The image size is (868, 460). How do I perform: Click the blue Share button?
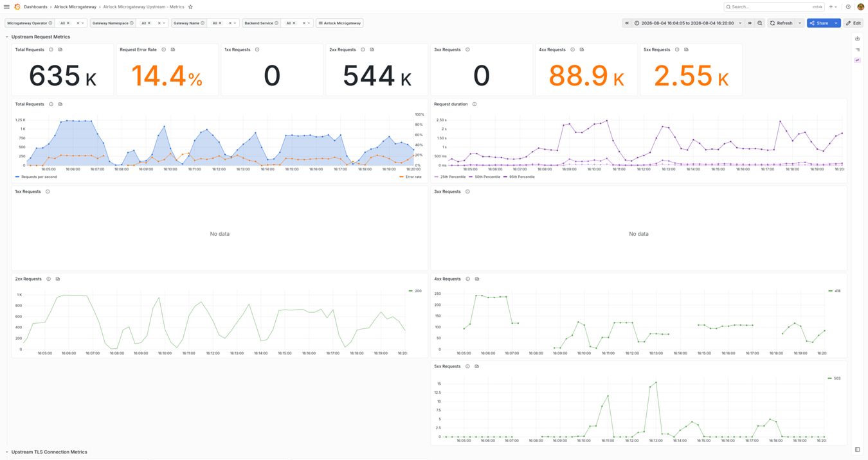[x=819, y=23]
